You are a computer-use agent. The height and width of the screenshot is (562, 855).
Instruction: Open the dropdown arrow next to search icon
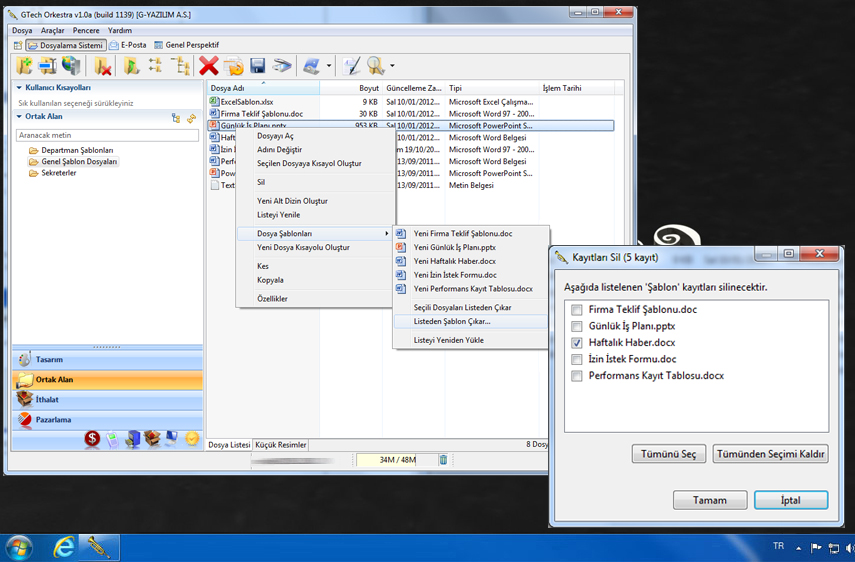pyautogui.click(x=392, y=67)
